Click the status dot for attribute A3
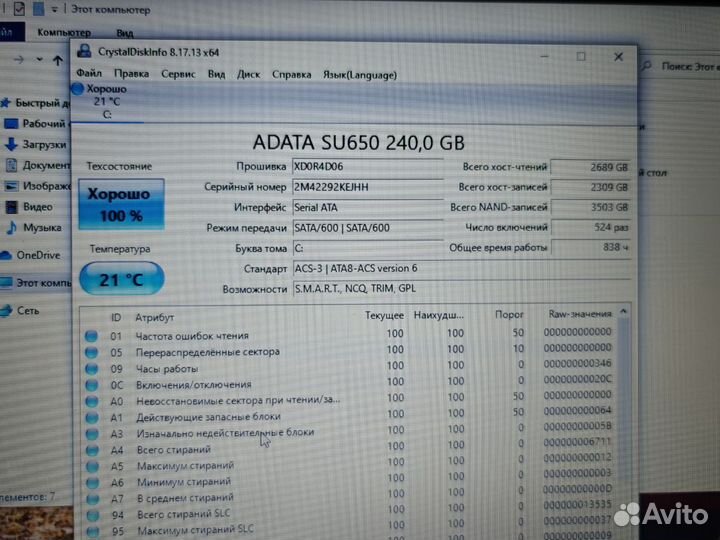720x540 pixels. 92,434
